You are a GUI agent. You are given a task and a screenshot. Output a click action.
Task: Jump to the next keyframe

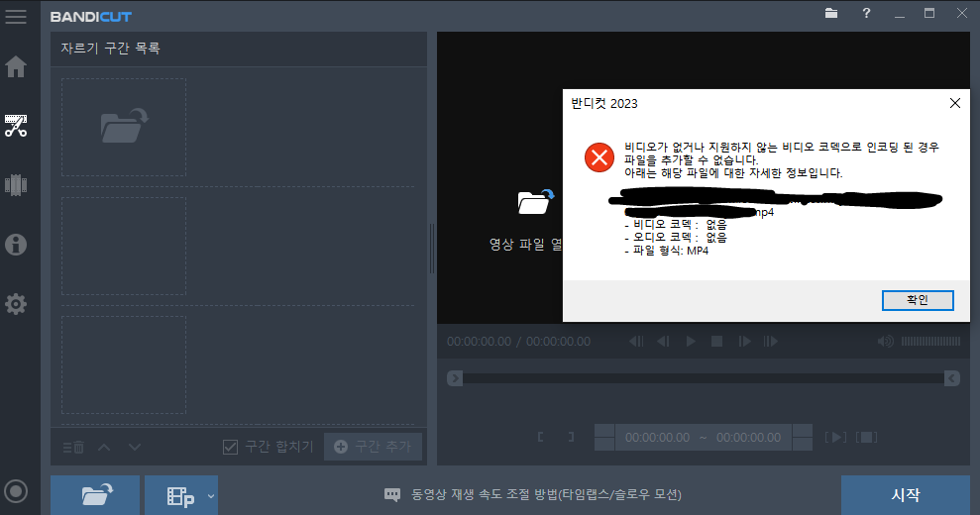point(771,342)
